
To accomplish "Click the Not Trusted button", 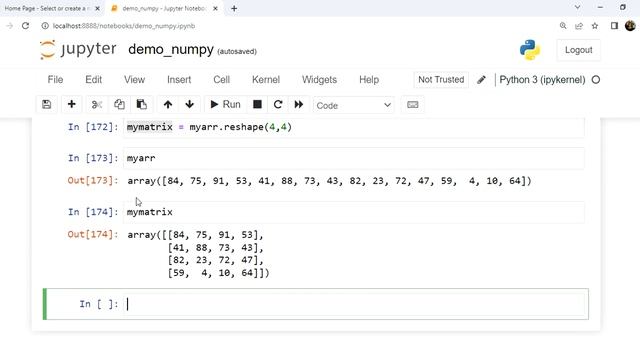I will pos(441,80).
